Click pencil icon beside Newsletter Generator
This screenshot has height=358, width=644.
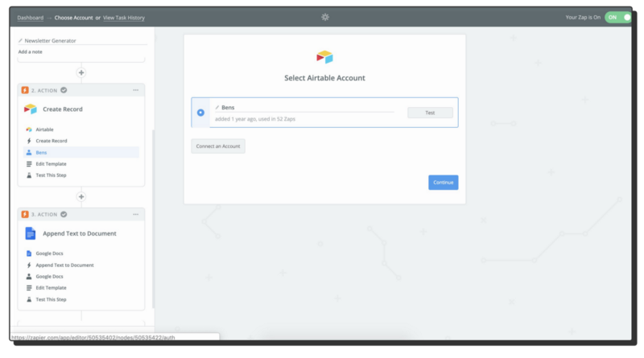tap(20, 41)
